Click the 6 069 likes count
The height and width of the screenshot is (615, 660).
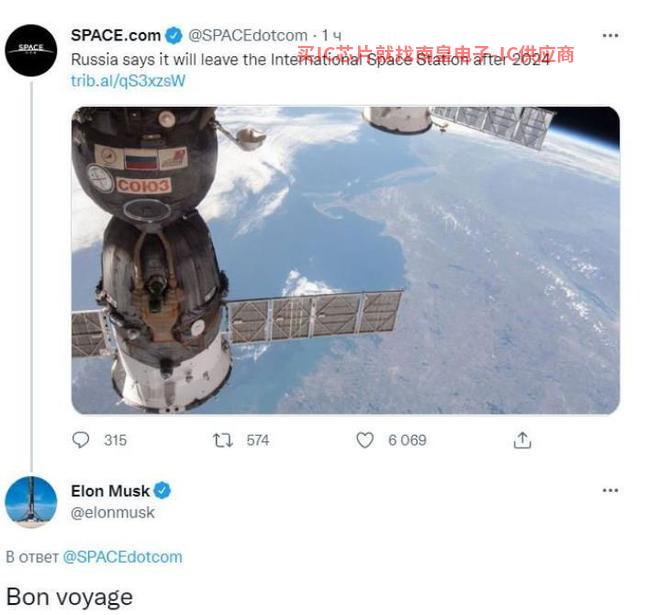point(407,440)
